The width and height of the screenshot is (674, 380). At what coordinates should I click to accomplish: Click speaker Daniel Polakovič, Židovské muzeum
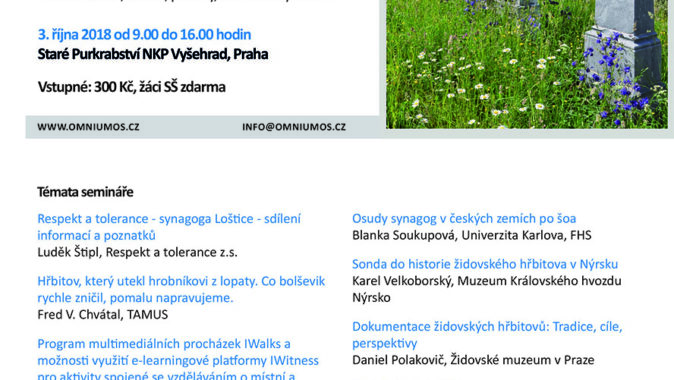coord(473,360)
